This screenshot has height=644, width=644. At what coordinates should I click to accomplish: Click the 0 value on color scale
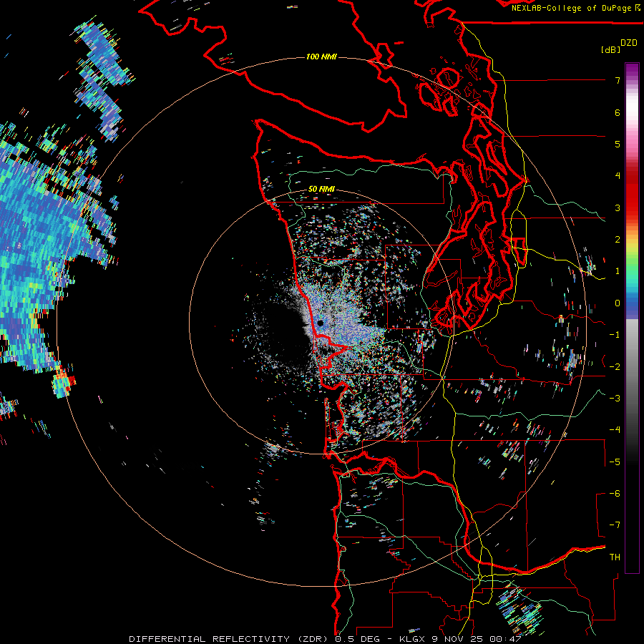click(x=618, y=303)
